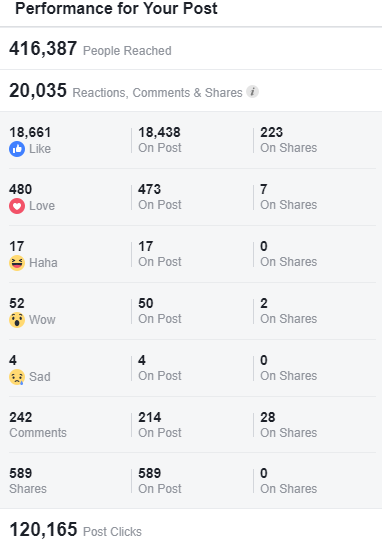Click the info icon beside Reactions, Comments & Shares
Viewport: 382px width, 540px height.
[x=252, y=92]
